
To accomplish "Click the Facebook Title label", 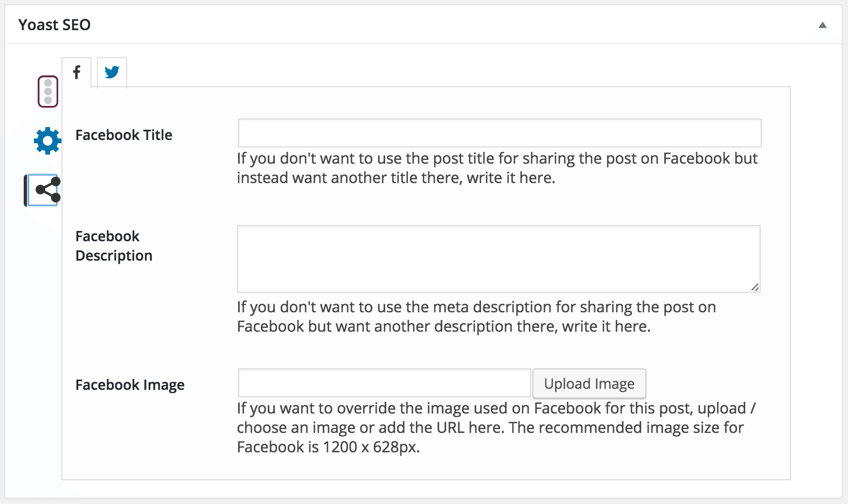I will [124, 135].
